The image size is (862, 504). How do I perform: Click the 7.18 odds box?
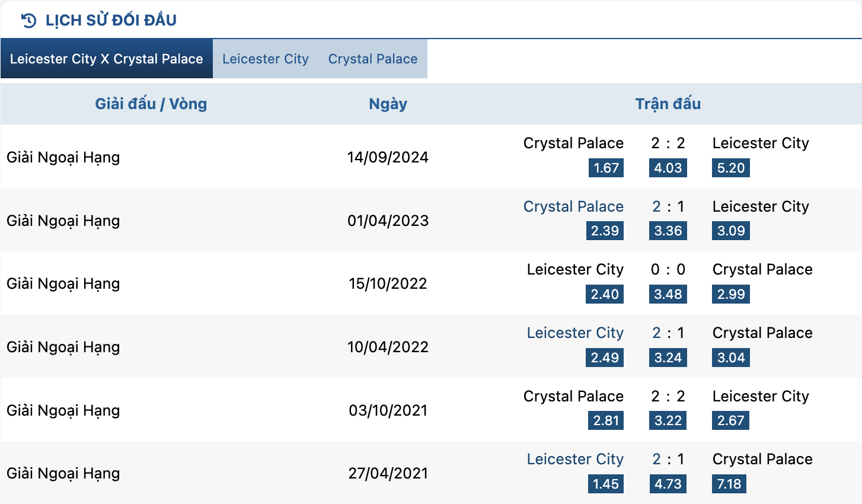coord(729,484)
